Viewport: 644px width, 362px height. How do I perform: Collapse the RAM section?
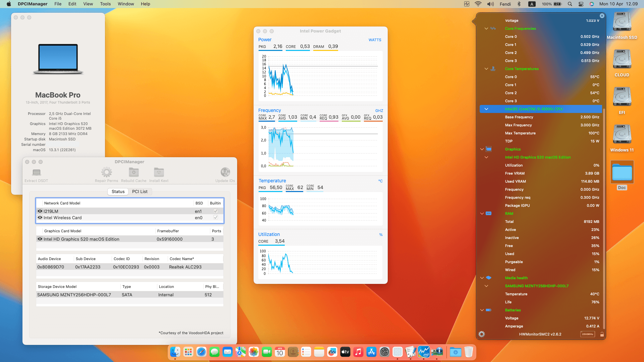tap(482, 214)
